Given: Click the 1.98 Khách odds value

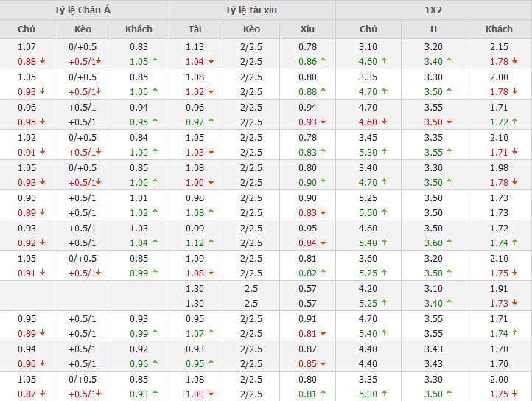Looking at the screenshot, I should [x=499, y=168].
